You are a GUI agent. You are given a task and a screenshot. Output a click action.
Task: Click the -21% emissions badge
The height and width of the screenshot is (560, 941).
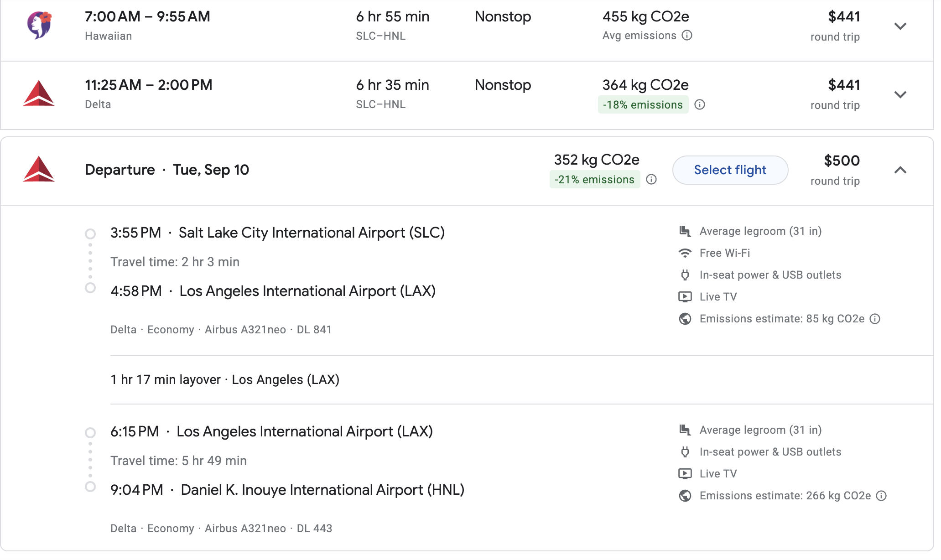pos(594,180)
